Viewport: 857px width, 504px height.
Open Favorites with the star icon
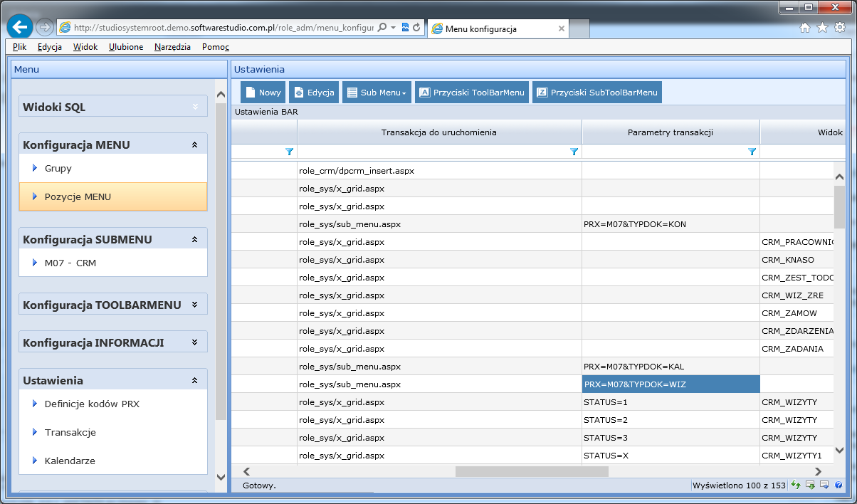[821, 28]
